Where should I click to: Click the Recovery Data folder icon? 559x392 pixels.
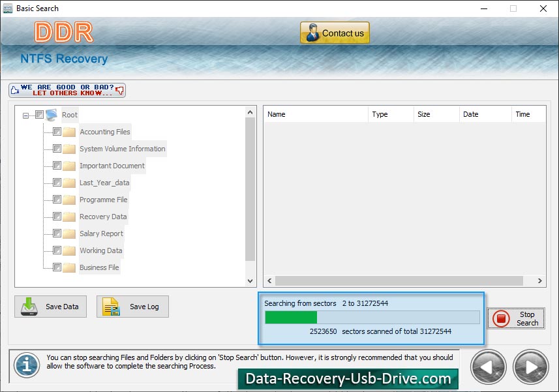(x=69, y=217)
